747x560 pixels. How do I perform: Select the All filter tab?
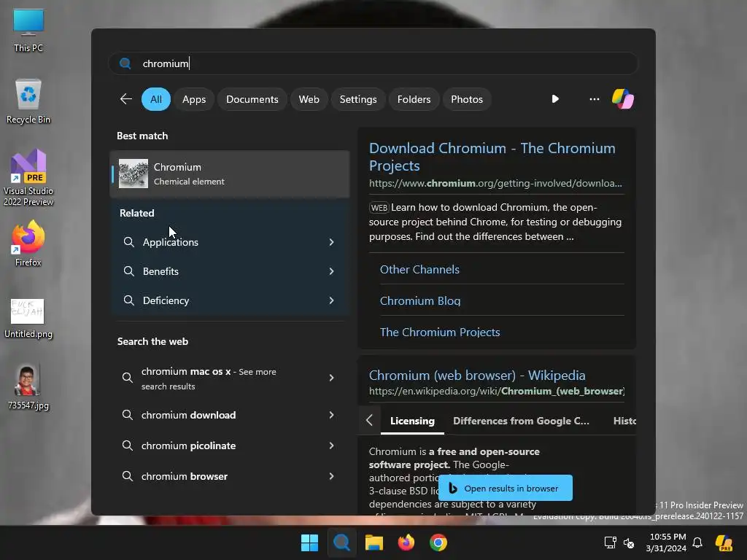coord(156,99)
